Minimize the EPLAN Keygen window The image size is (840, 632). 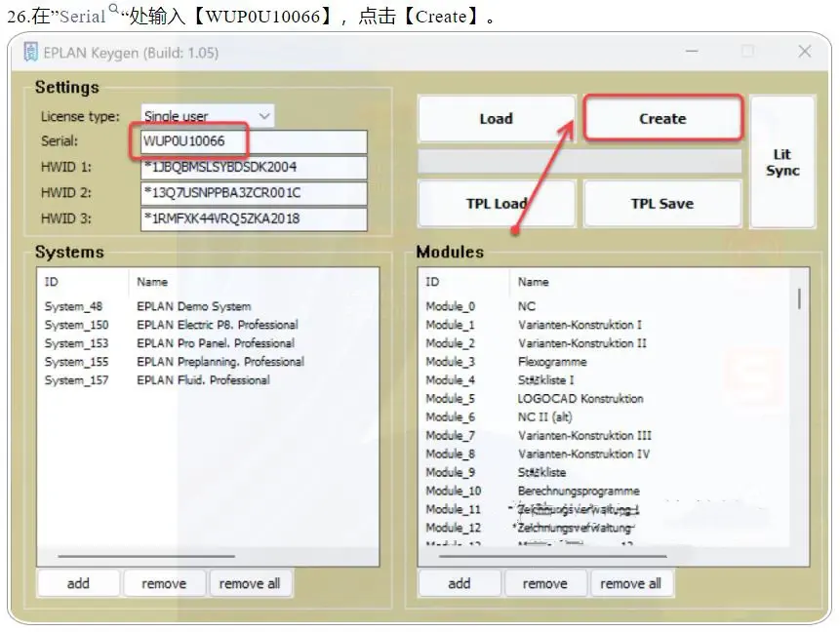click(692, 52)
